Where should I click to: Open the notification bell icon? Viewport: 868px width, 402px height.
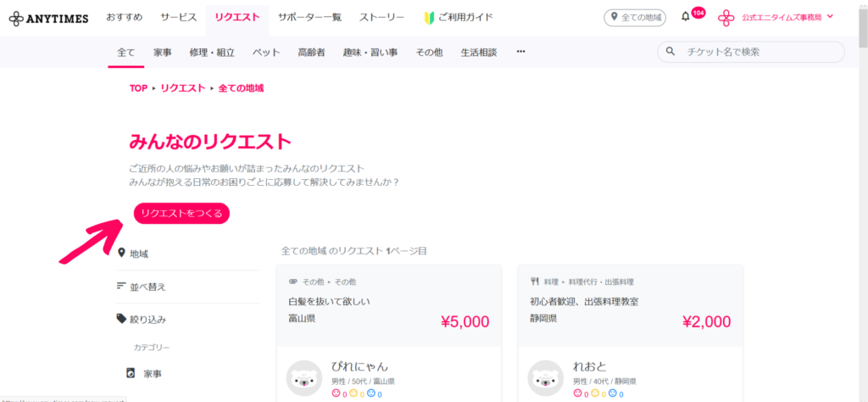pos(686,17)
